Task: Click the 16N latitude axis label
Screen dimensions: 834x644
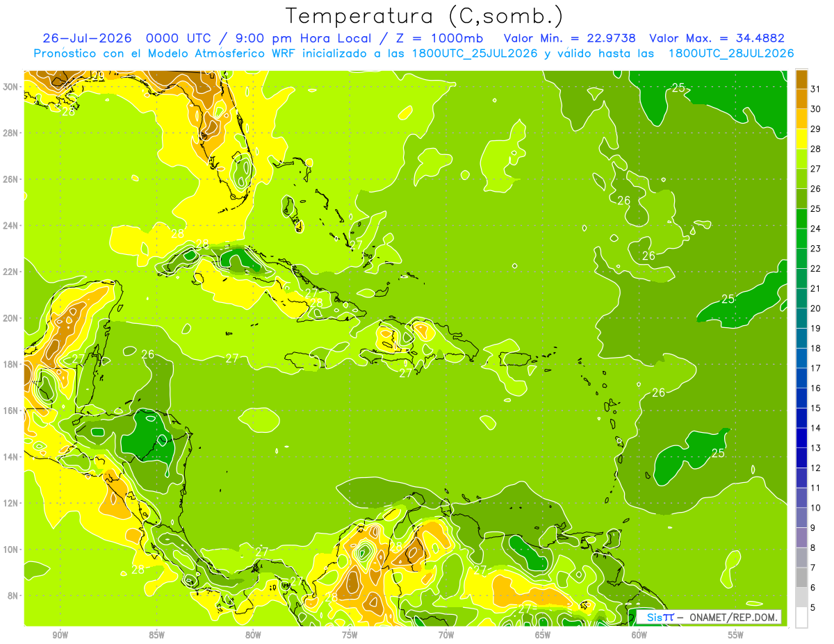Action: [x=10, y=411]
